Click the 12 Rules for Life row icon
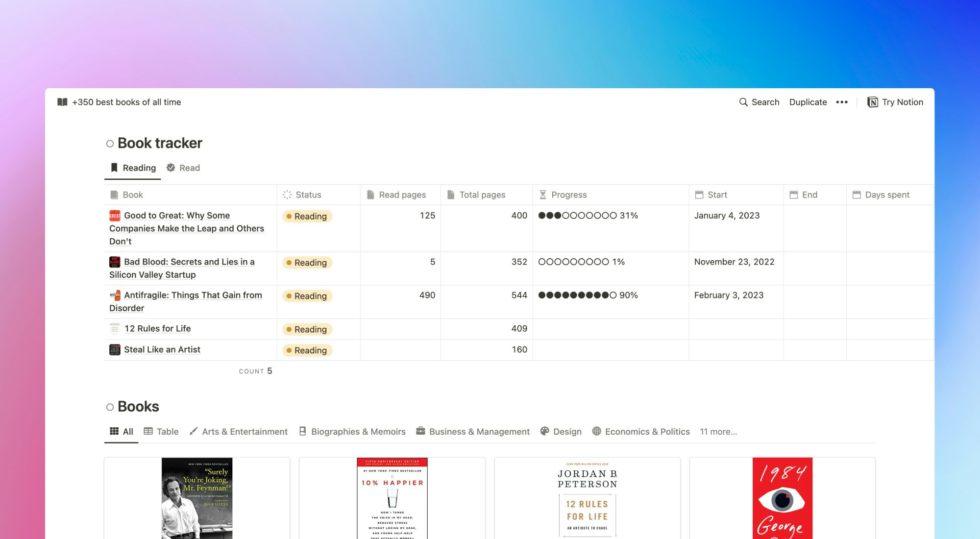Viewport: 980px width, 539px height. click(115, 328)
